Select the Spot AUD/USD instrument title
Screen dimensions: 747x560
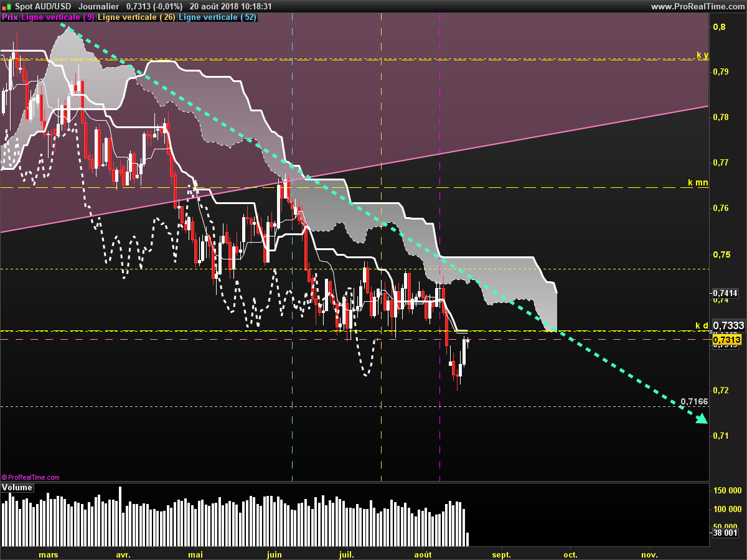pyautogui.click(x=43, y=6)
